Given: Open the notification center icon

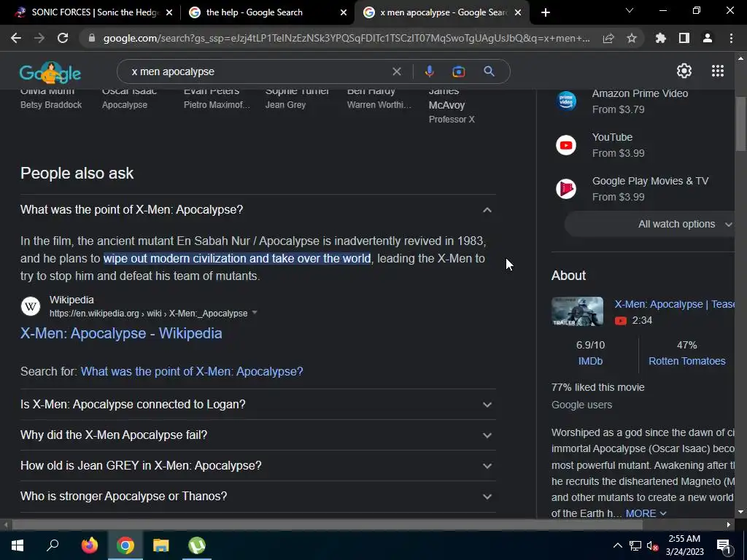Looking at the screenshot, I should (724, 545).
